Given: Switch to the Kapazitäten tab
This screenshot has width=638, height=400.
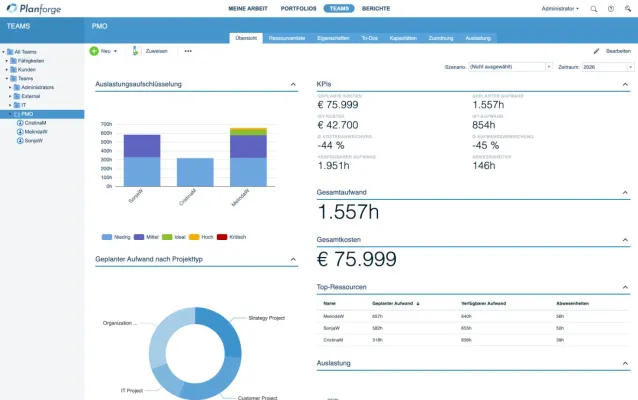Looking at the screenshot, I should (403, 38).
